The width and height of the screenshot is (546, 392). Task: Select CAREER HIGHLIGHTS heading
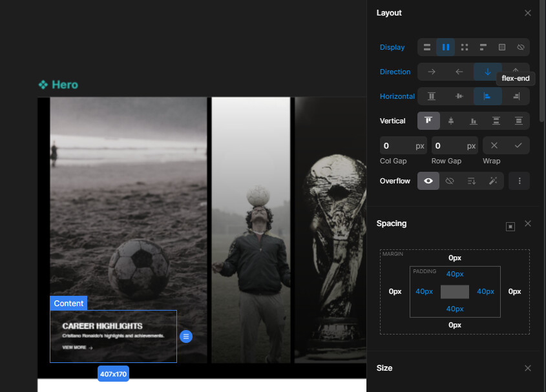(x=102, y=326)
